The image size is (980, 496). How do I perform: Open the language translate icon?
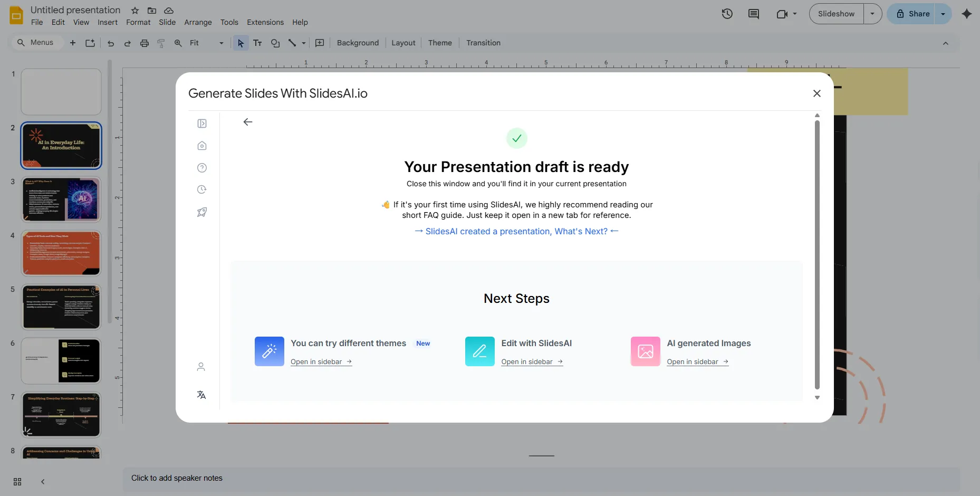click(201, 395)
